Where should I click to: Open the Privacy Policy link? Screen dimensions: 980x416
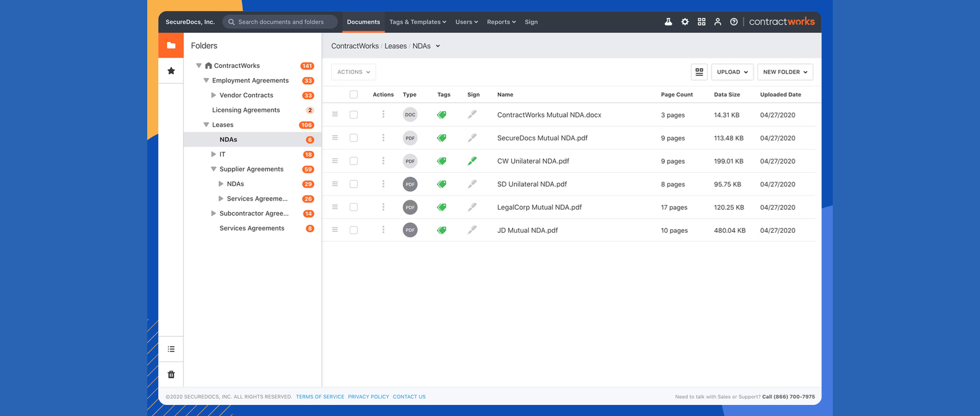pyautogui.click(x=368, y=397)
